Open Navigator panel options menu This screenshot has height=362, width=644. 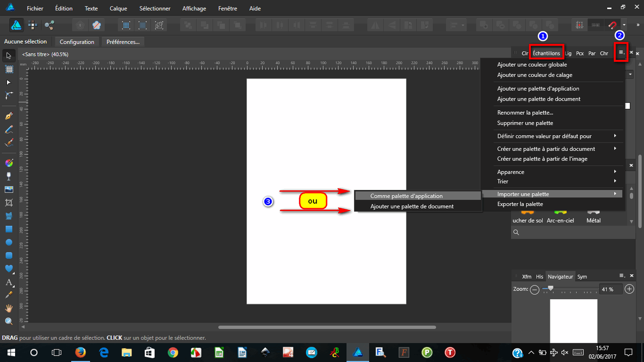(x=622, y=276)
